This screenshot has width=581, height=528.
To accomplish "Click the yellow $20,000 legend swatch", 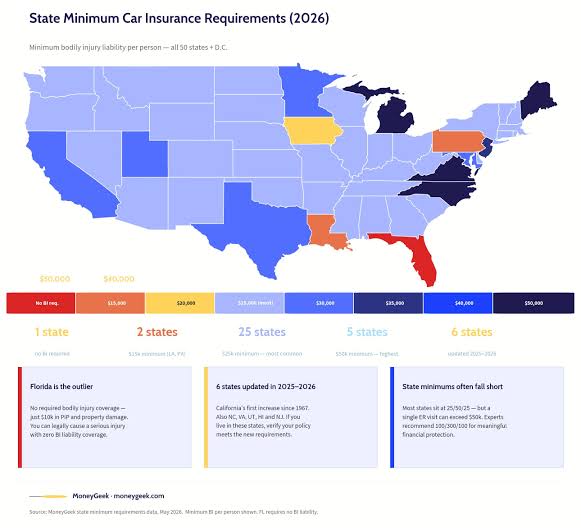I will pos(180,303).
